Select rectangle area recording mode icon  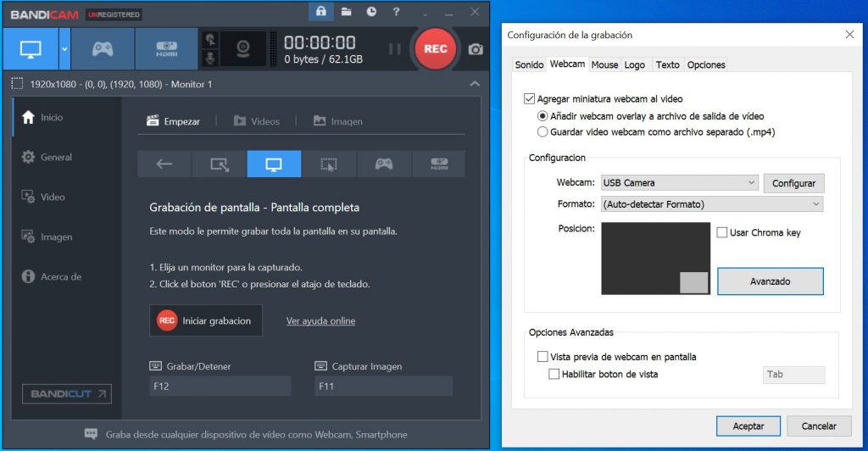tap(220, 164)
